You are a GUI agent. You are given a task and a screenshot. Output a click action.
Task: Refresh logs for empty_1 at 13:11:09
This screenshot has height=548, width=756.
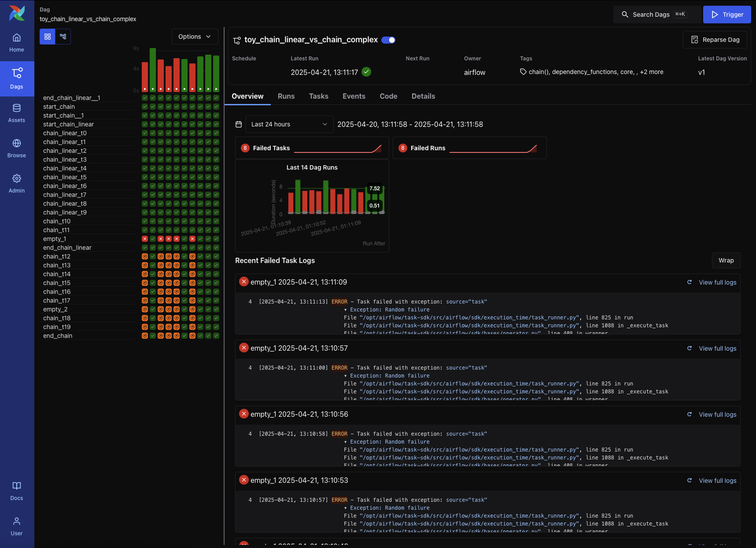coord(690,282)
